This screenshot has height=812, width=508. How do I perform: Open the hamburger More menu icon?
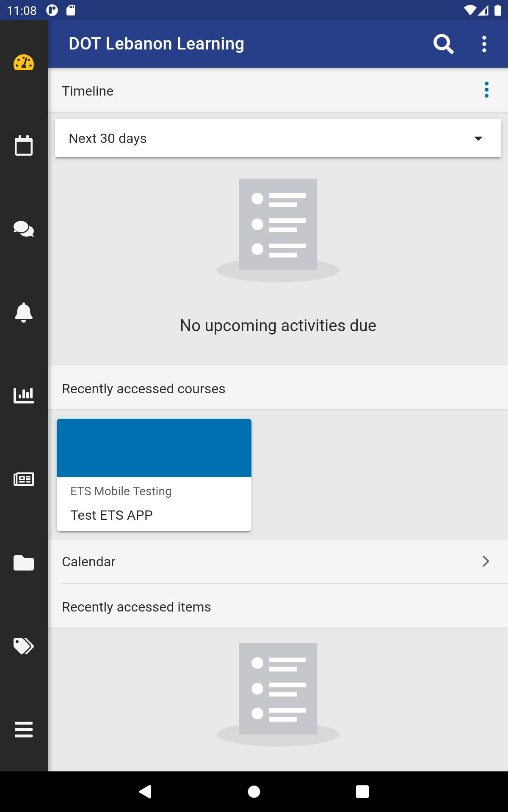coord(24,730)
